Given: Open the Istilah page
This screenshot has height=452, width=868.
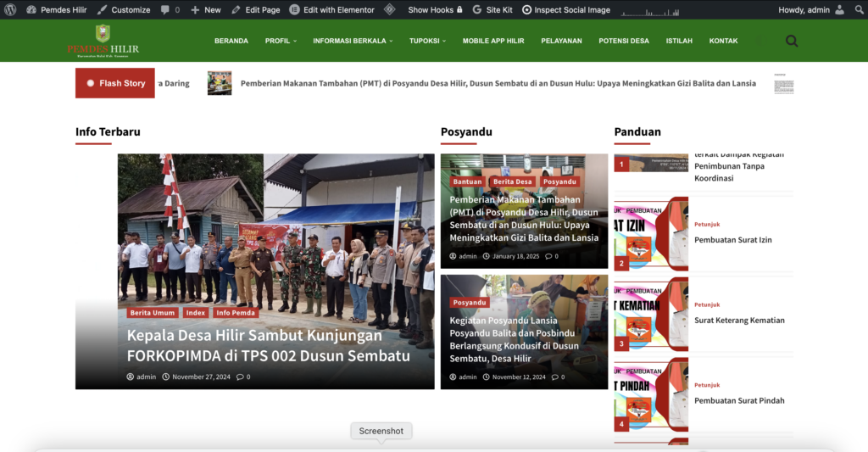Looking at the screenshot, I should pyautogui.click(x=679, y=41).
